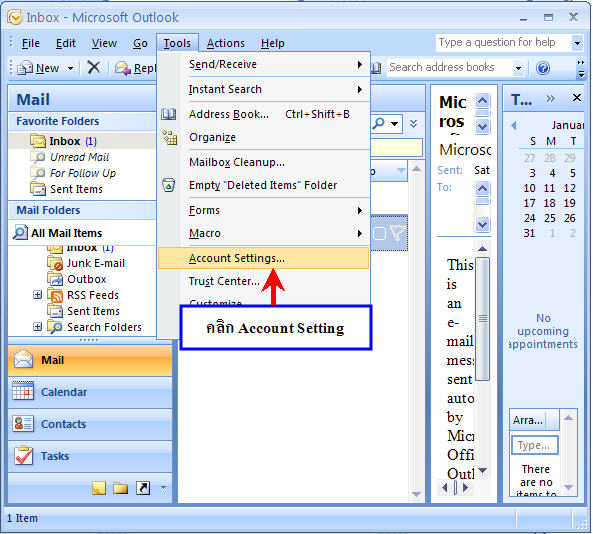Select Junk E-mail folder

[x=96, y=263]
